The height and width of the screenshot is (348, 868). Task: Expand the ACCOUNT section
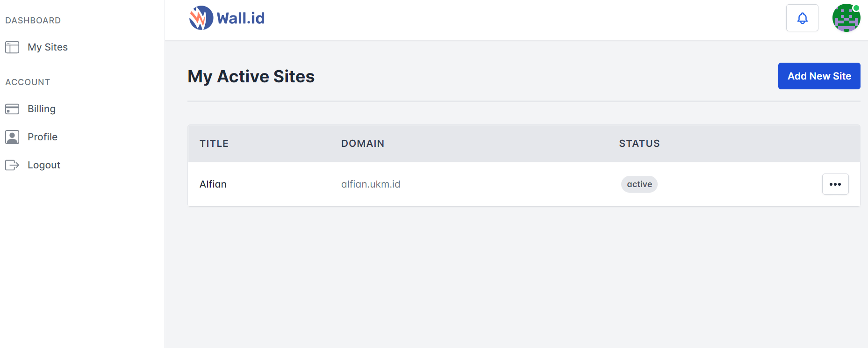click(28, 82)
